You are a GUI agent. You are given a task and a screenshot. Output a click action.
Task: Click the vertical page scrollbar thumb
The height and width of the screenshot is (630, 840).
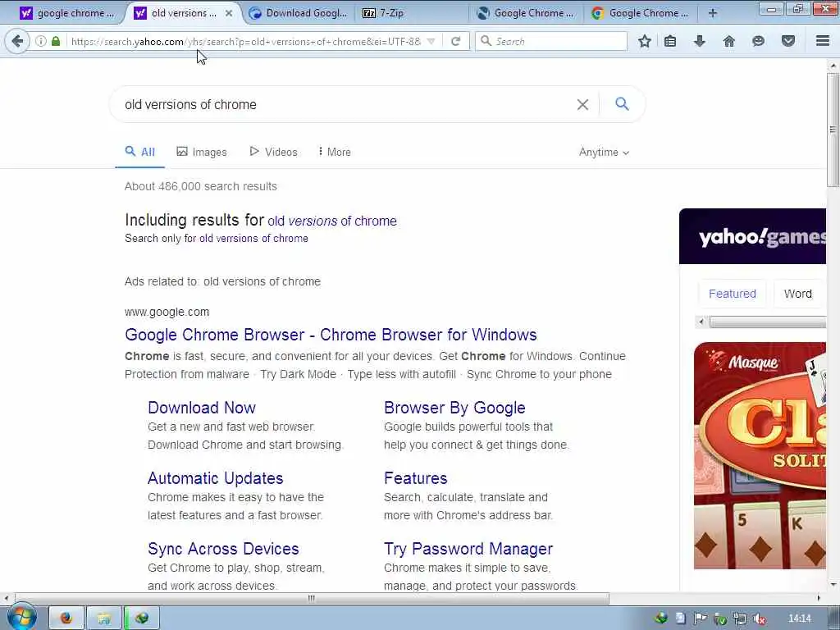click(833, 130)
